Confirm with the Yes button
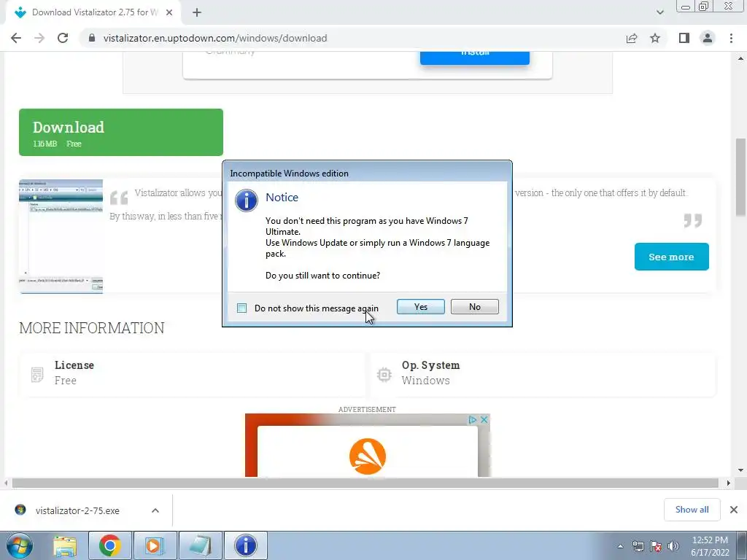 click(421, 307)
